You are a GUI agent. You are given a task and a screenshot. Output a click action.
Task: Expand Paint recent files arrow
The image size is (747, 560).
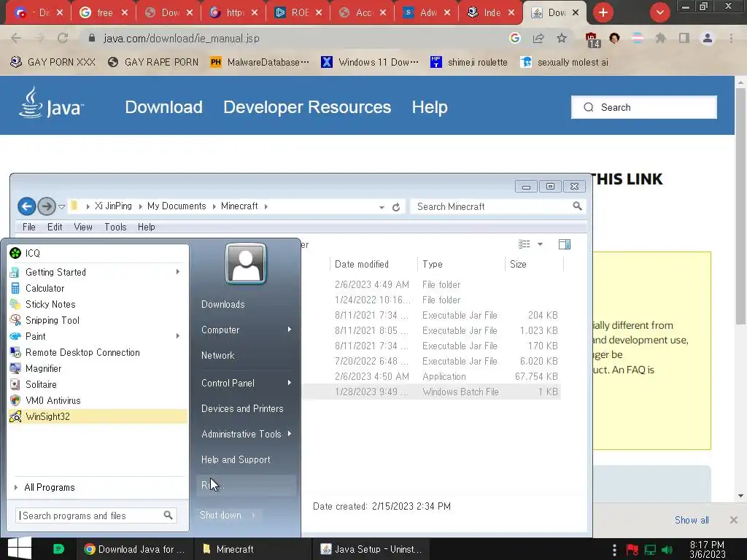point(178,336)
